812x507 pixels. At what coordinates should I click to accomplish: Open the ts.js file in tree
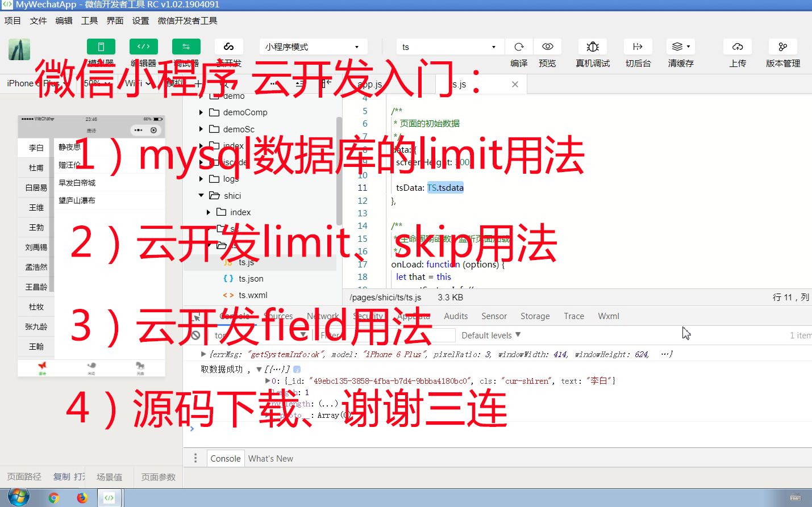pos(247,262)
